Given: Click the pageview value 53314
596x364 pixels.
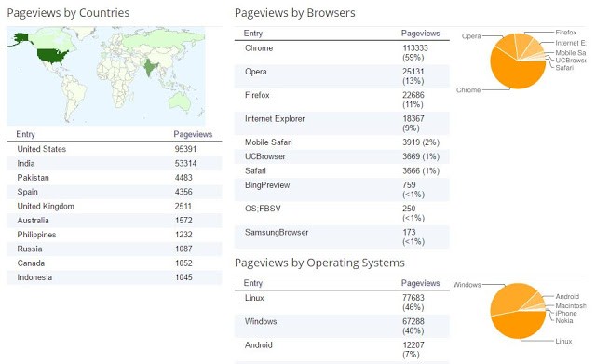Looking at the screenshot, I should point(185,164).
